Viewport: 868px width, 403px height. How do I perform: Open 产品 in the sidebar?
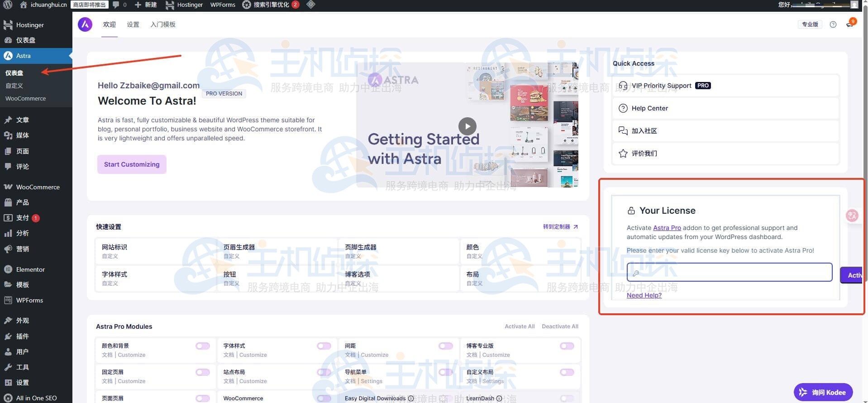(x=36, y=202)
